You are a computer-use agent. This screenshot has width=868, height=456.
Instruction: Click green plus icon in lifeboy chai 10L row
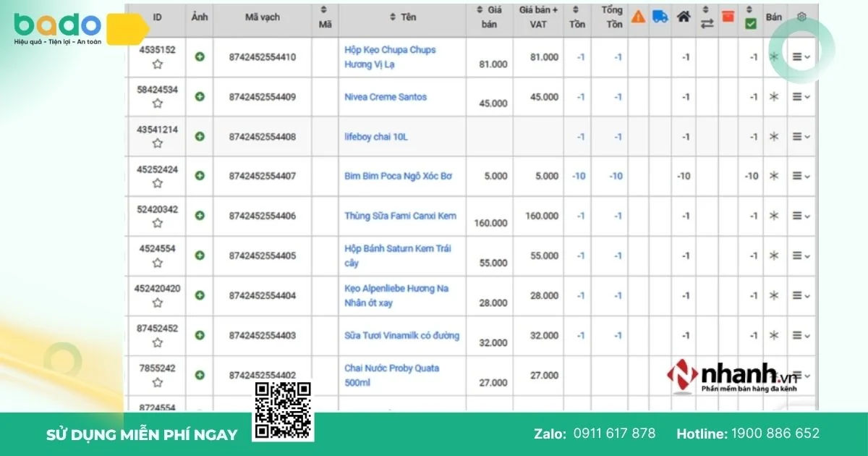pos(200,136)
